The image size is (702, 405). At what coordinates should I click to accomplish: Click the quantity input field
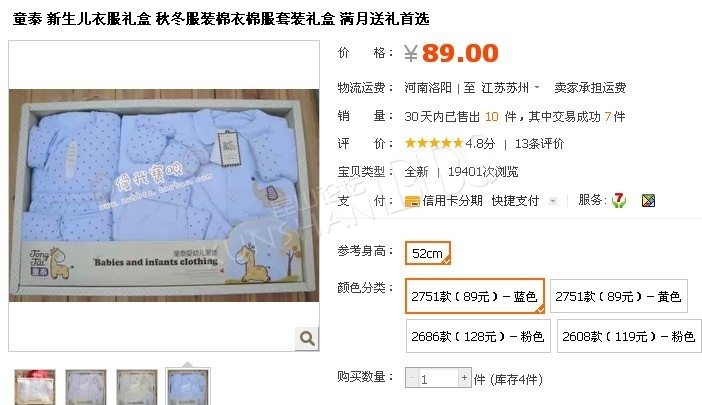[438, 378]
